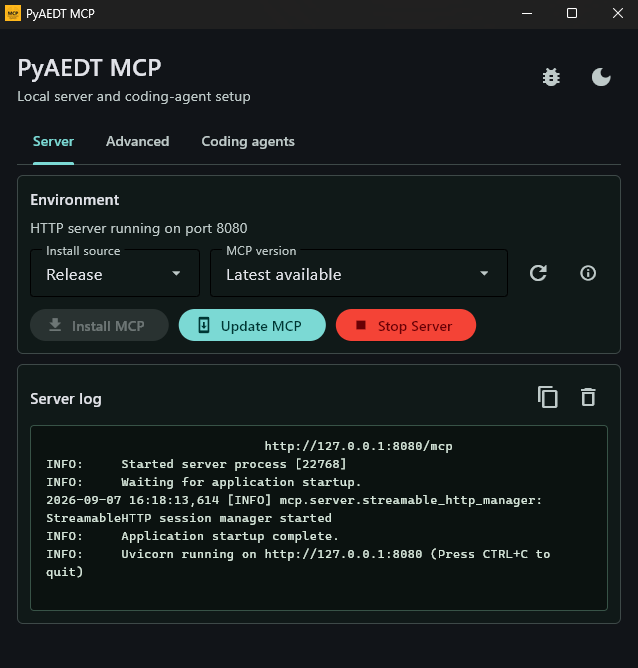638x668 pixels.
Task: Click the PyAEDT MCP title bar app icon
Action: [x=13, y=13]
